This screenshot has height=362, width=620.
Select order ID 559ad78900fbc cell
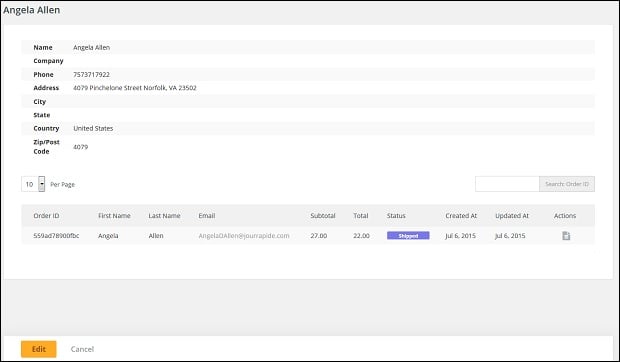pos(56,236)
